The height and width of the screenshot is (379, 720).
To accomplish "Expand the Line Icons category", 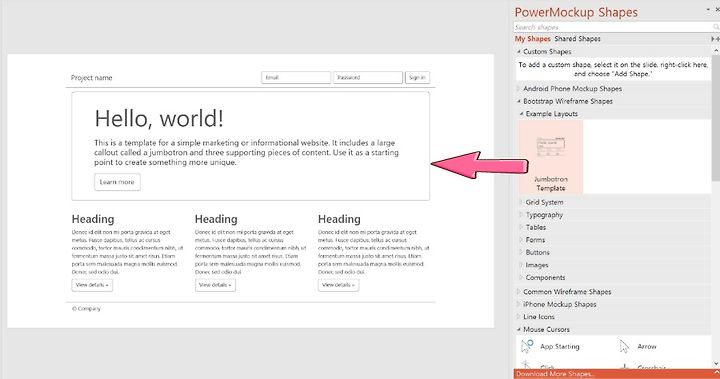I will tap(519, 317).
